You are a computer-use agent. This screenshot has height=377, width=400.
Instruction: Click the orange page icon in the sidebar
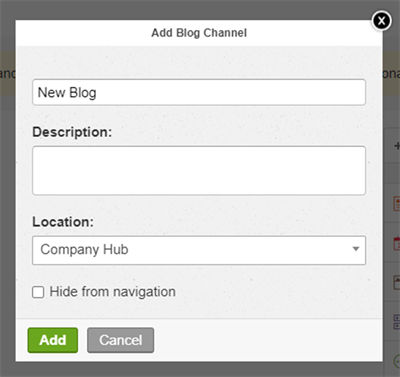click(397, 203)
